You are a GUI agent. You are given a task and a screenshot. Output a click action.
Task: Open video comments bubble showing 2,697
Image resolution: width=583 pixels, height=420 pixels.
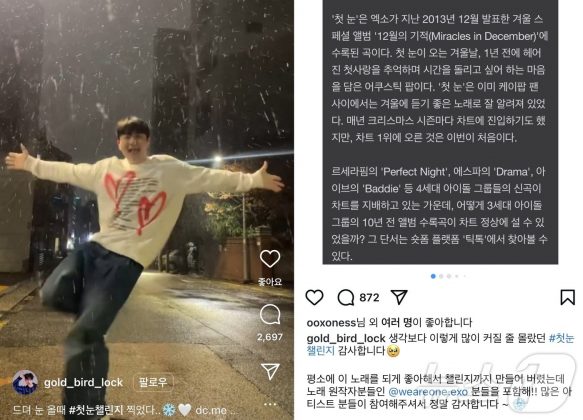pos(270,315)
